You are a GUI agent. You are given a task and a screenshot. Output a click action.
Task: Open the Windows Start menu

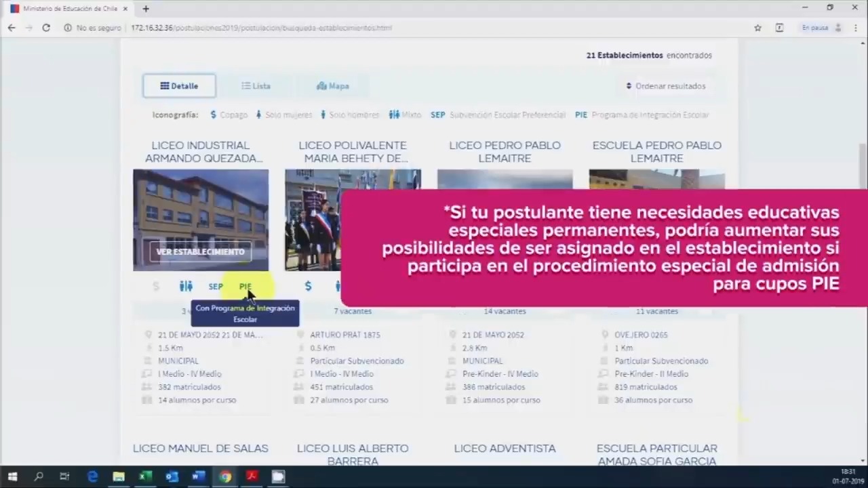click(x=12, y=476)
